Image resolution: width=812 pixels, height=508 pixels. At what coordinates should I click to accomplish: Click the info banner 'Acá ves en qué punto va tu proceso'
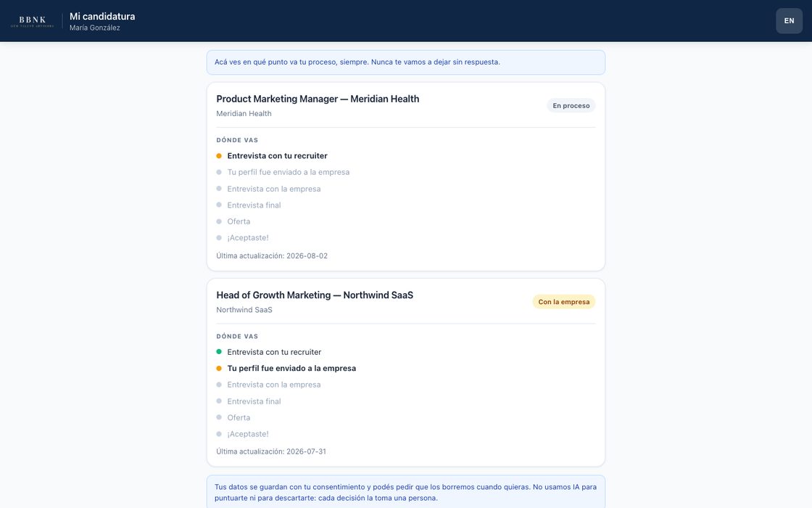point(405,62)
